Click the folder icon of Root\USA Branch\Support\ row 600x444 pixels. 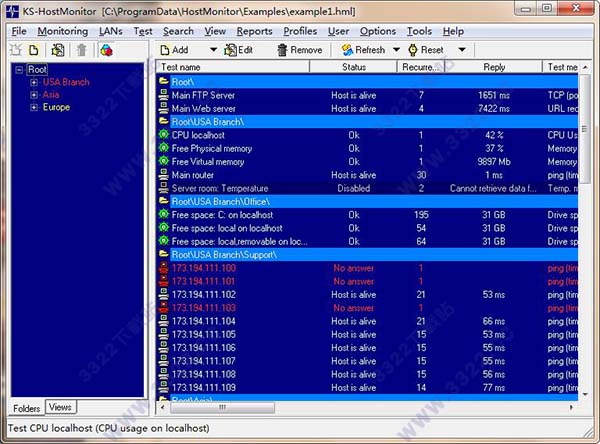click(164, 254)
